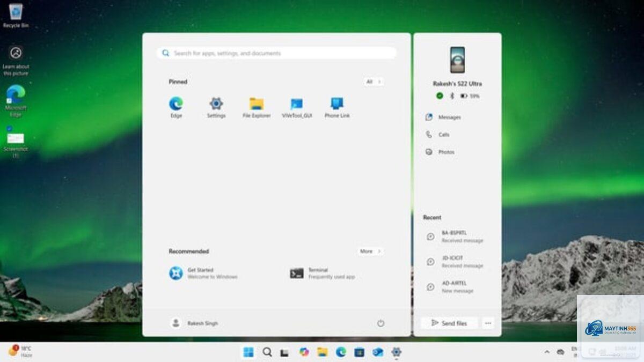The height and width of the screenshot is (362, 644).
Task: Select the Screenshot file on desktop
Action: 16,142
